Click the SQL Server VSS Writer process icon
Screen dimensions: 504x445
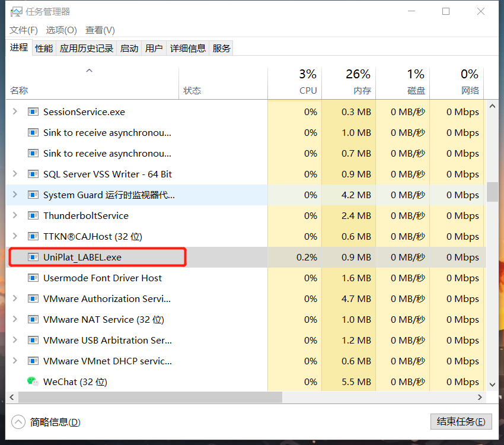(x=33, y=174)
